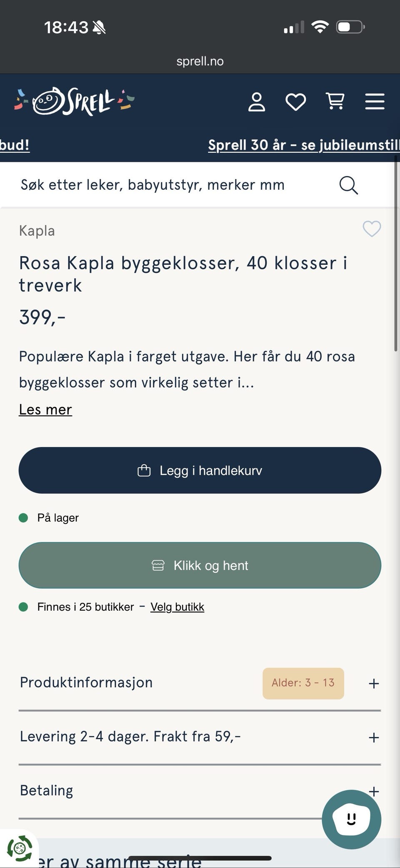Open the chat assistant bubble

(351, 819)
